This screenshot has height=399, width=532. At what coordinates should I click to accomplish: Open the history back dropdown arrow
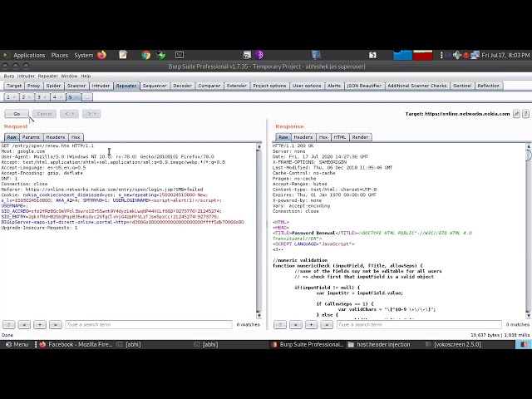(x=73, y=114)
